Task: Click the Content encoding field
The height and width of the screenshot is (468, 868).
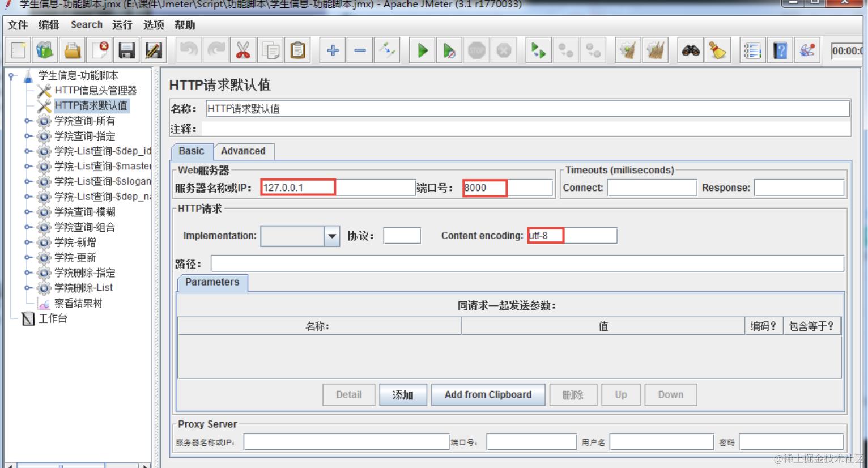Action: coord(572,236)
